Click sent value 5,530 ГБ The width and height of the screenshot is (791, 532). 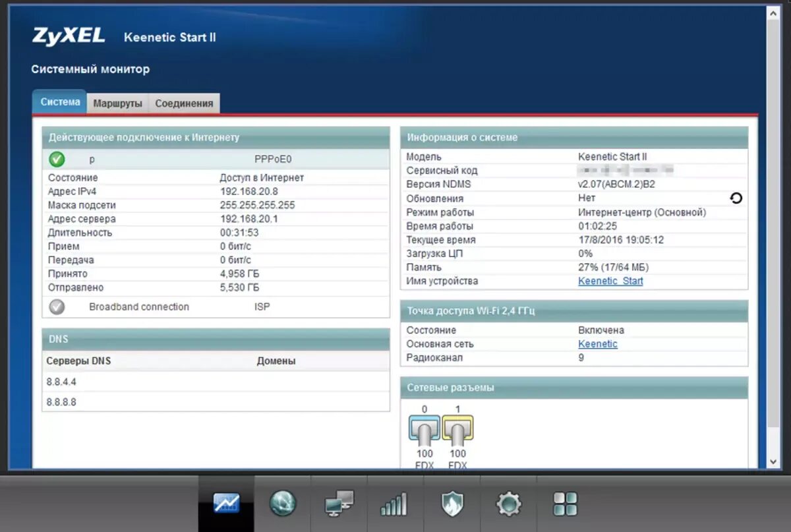click(239, 287)
